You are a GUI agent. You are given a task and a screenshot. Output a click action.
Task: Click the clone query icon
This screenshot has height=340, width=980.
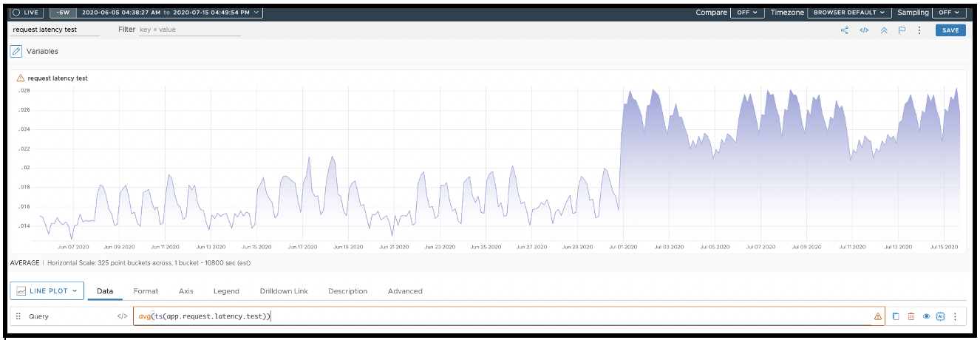[896, 316]
